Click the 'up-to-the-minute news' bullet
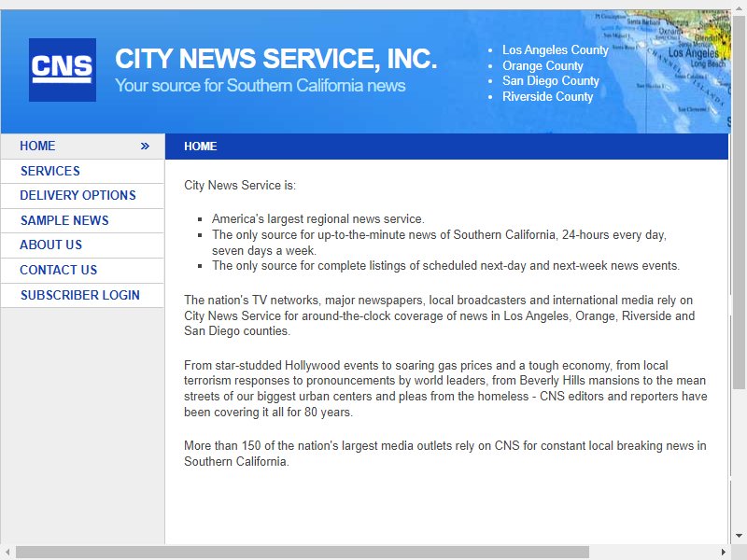The height and width of the screenshot is (560, 747). pyautogui.click(x=439, y=243)
